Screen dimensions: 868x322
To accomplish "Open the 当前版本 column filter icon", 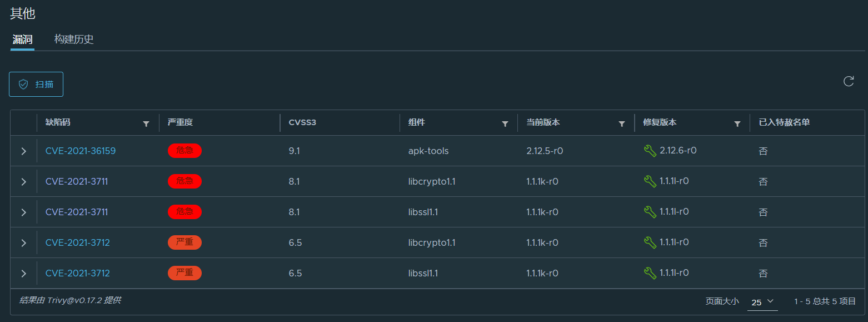I will coord(622,123).
